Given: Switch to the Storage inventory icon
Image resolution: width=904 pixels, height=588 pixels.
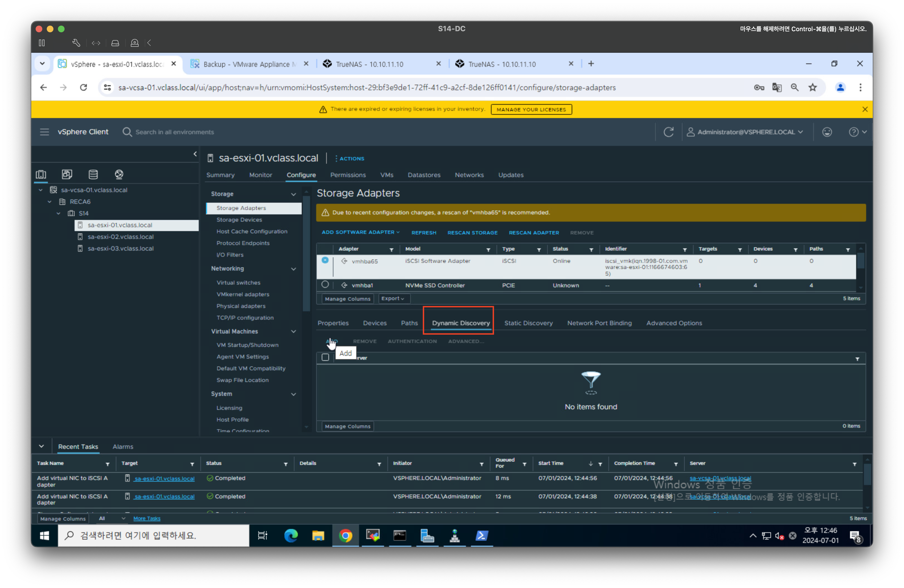Looking at the screenshot, I should pos(93,174).
